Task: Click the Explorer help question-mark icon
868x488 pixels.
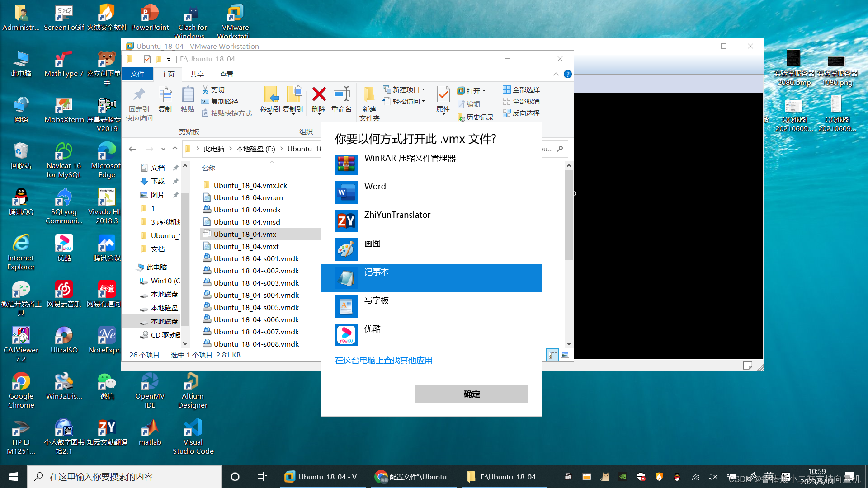Action: pos(568,74)
